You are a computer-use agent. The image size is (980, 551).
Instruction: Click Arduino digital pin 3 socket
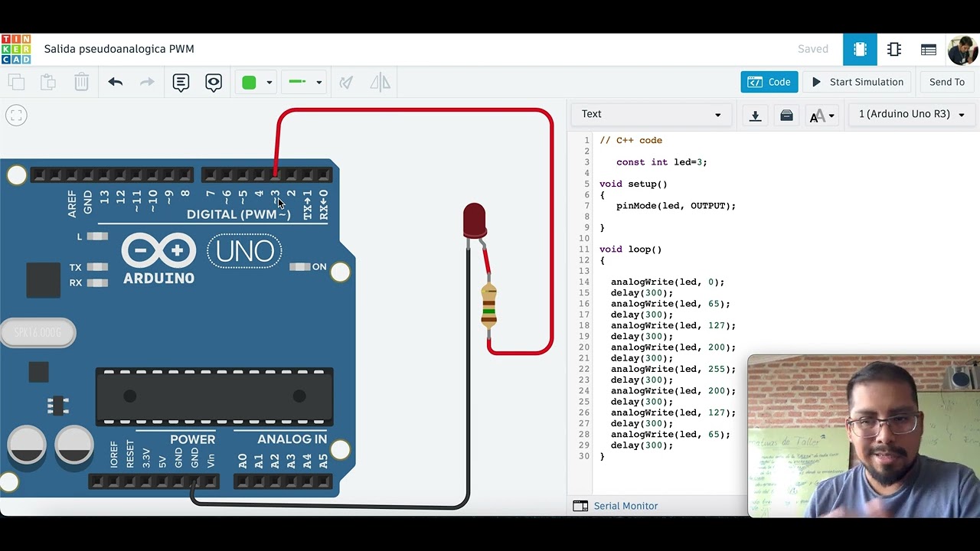coord(275,176)
